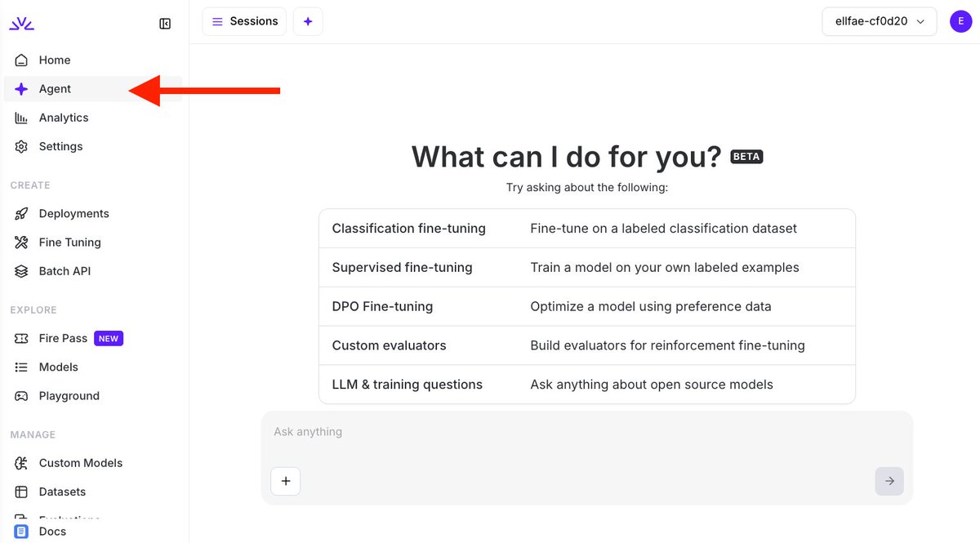Select the Custom evaluators suggestion row
The image size is (980, 543).
click(x=587, y=345)
